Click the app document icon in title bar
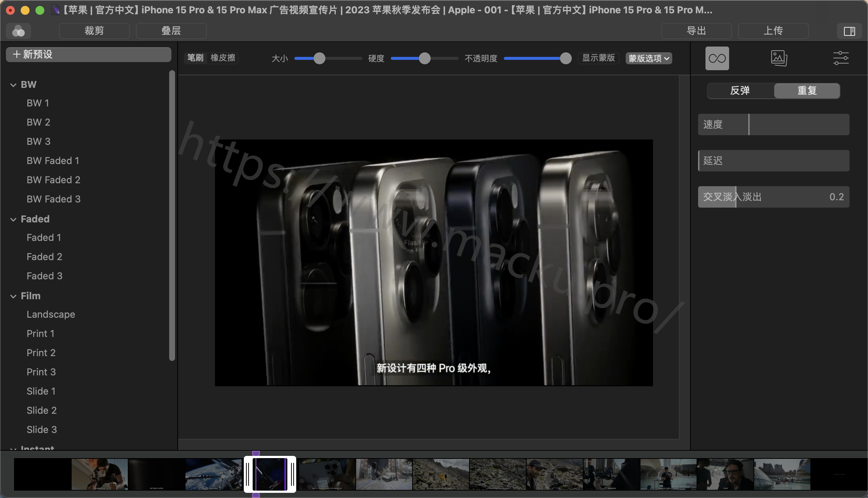This screenshot has height=498, width=868. coord(55,10)
